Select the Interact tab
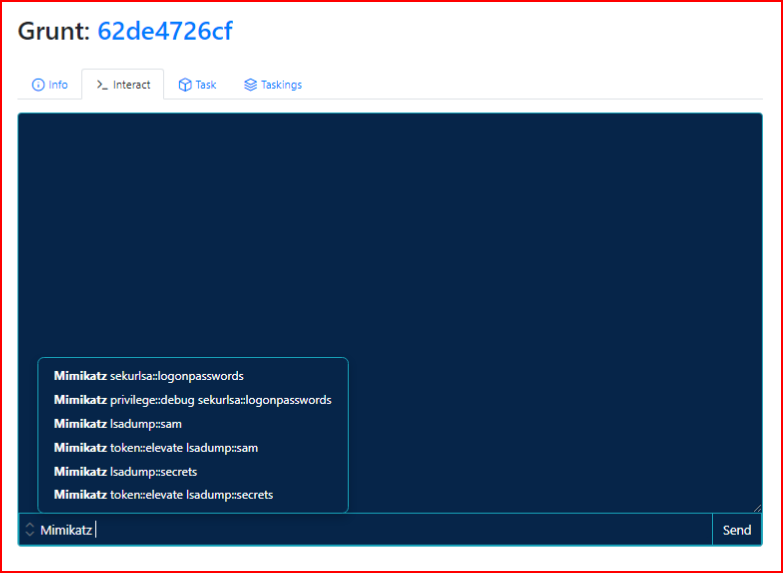 pos(123,84)
